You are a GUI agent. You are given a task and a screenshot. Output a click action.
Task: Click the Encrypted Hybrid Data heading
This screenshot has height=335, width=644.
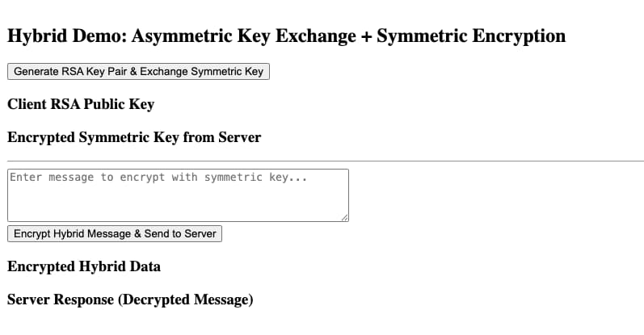click(84, 267)
